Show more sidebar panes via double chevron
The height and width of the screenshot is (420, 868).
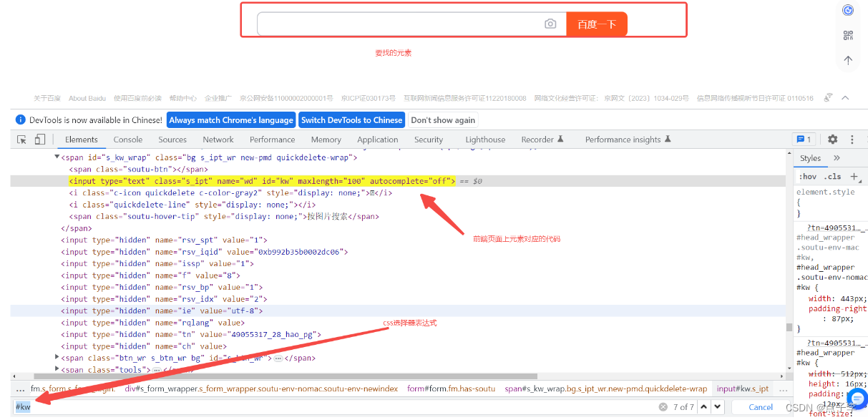pos(837,158)
